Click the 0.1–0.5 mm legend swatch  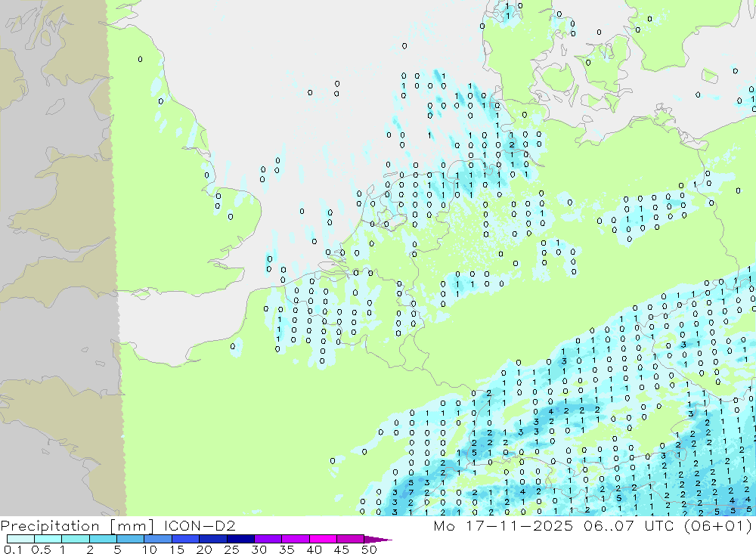[20, 539]
